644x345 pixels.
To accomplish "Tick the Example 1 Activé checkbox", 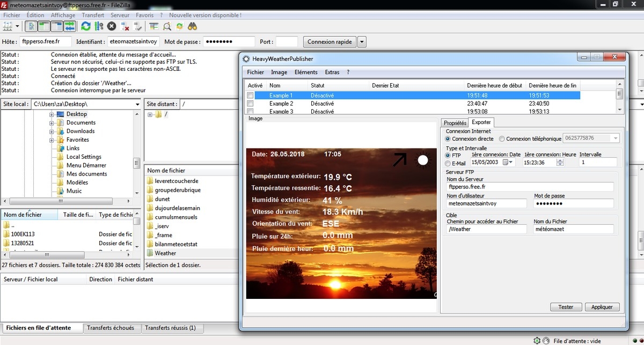I will [250, 96].
